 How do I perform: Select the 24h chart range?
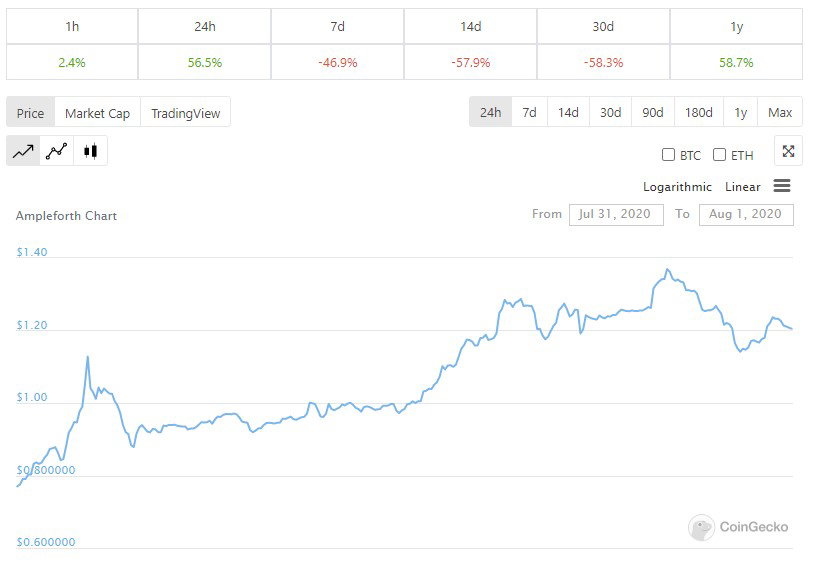pyautogui.click(x=490, y=112)
